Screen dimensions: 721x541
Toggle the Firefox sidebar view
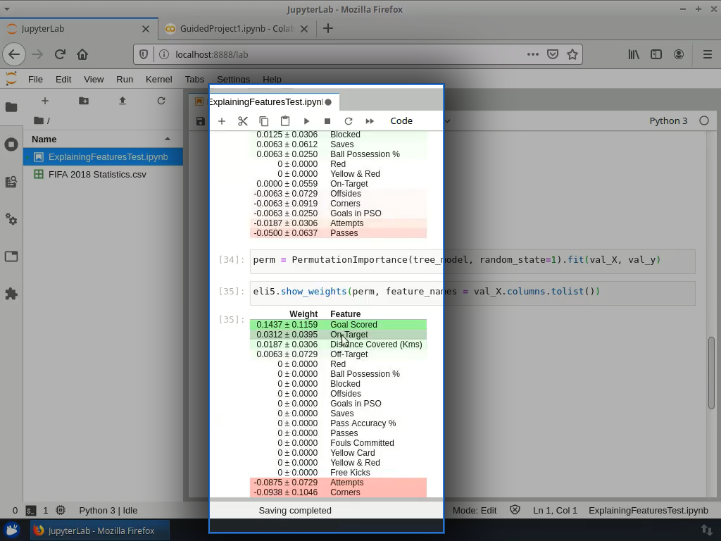656,54
